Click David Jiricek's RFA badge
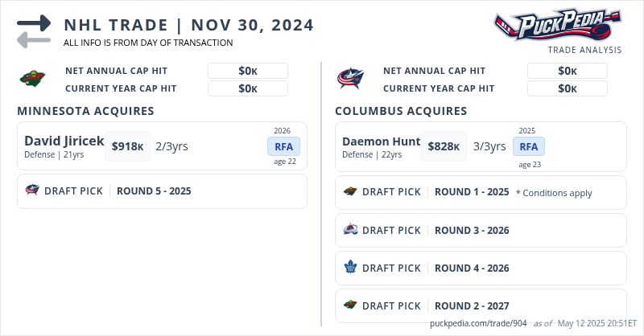 (x=283, y=146)
